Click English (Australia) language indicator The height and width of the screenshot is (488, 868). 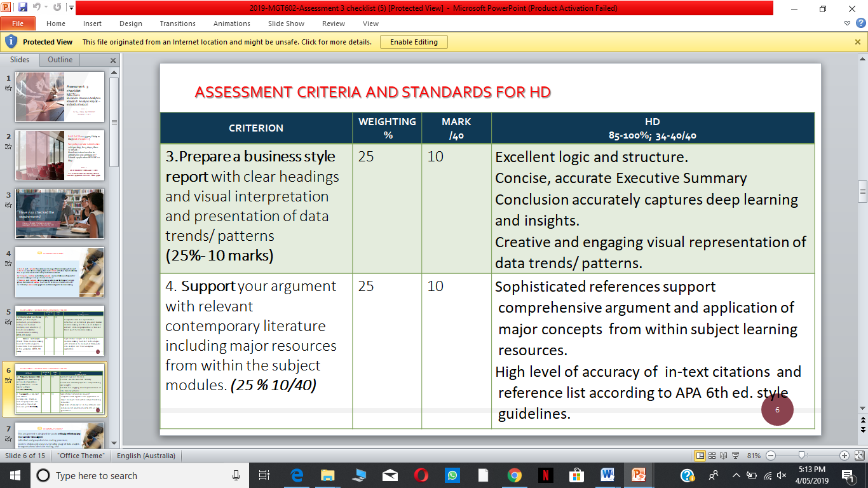(146, 456)
